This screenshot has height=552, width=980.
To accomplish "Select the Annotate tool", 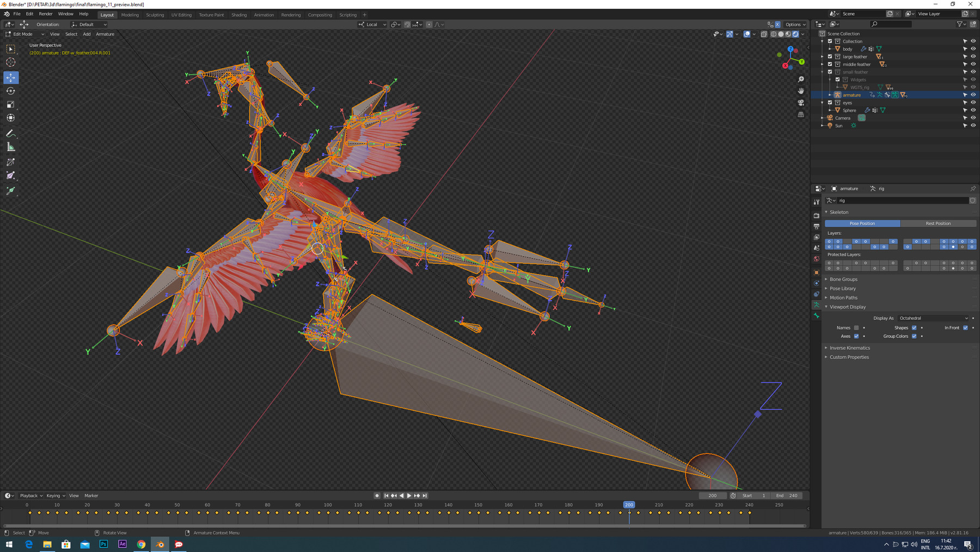I will point(11,134).
